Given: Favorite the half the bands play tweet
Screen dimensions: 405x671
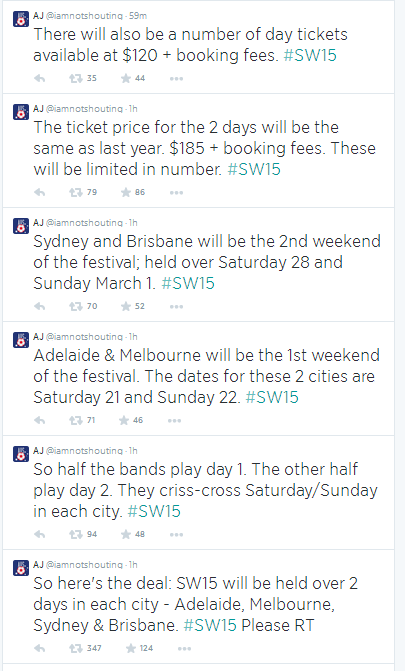Looking at the screenshot, I should pyautogui.click(x=125, y=534).
